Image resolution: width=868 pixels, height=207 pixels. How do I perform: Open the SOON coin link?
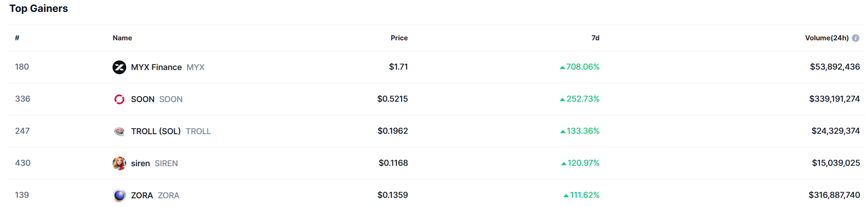coord(143,99)
